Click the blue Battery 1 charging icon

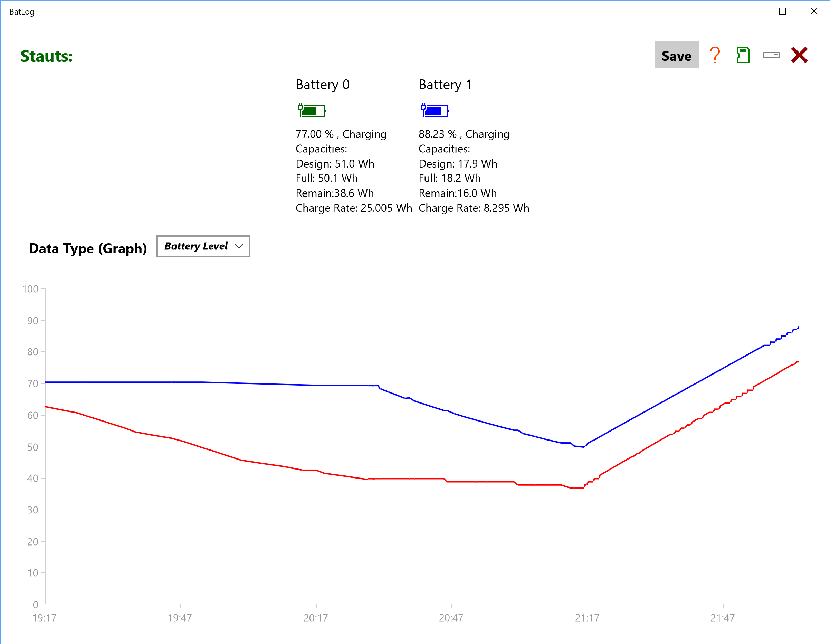pyautogui.click(x=435, y=111)
